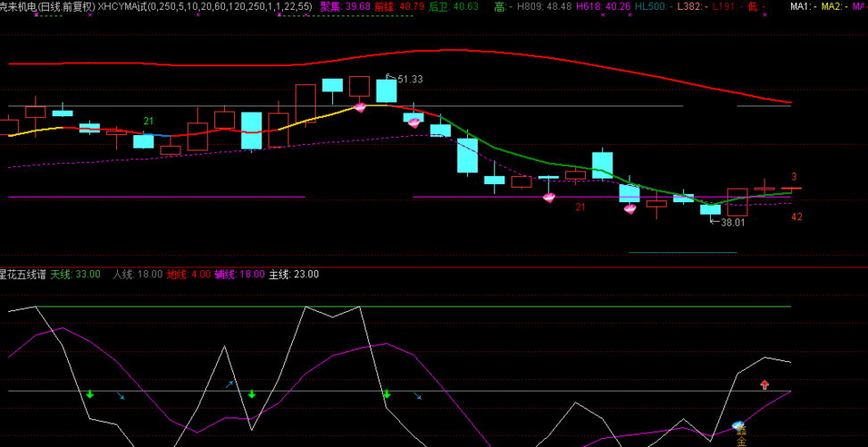The height and width of the screenshot is (447, 868).
Task: Click the HL500 label
Action: (654, 6)
